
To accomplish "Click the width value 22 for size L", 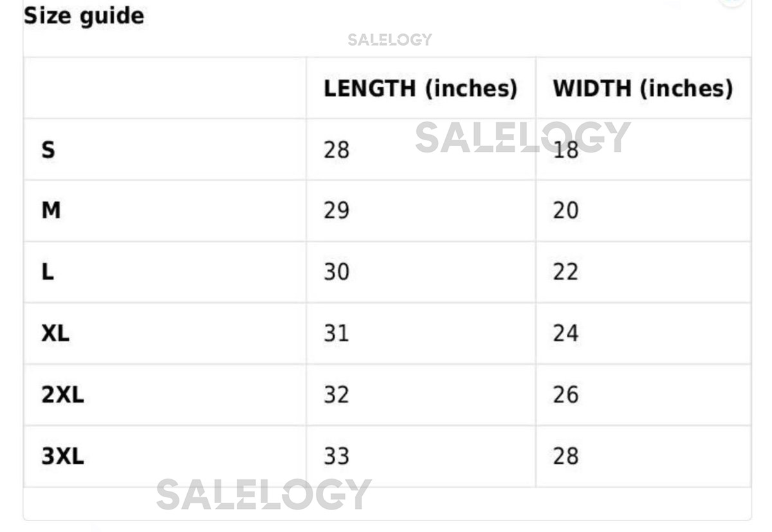I will [565, 272].
